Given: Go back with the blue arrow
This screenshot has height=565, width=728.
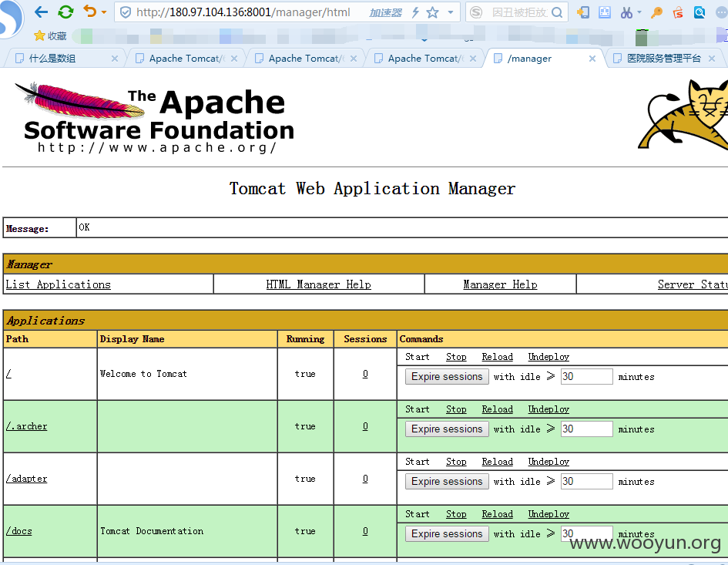Looking at the screenshot, I should (42, 12).
